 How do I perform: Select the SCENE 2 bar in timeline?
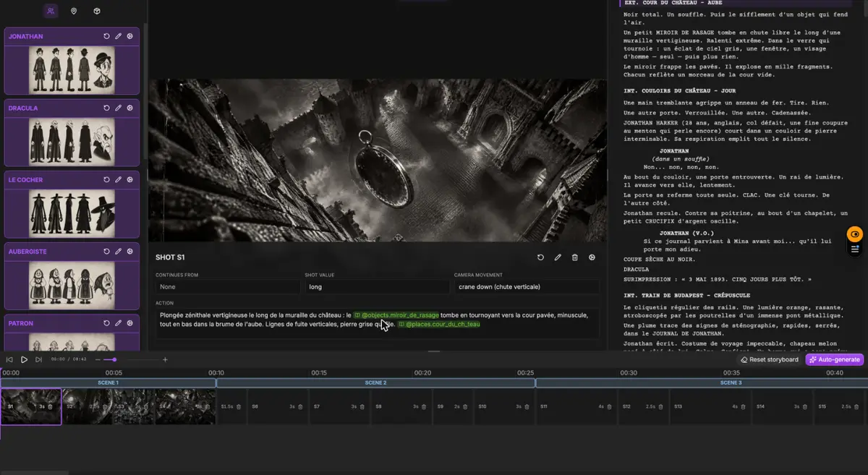(375, 382)
